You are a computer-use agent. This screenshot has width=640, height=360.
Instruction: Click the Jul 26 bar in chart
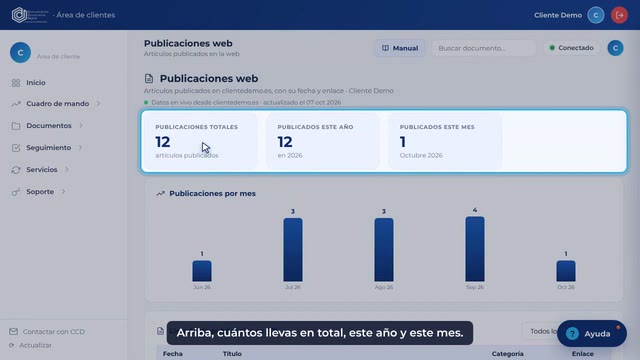(293, 250)
